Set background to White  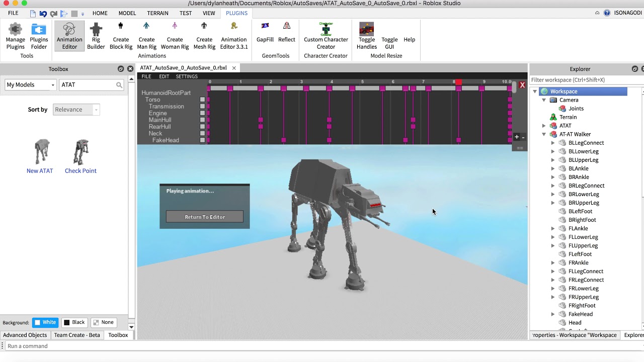click(45, 322)
